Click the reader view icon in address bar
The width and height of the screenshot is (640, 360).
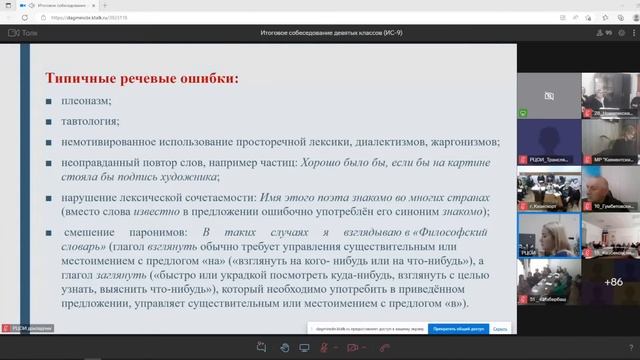[562, 18]
